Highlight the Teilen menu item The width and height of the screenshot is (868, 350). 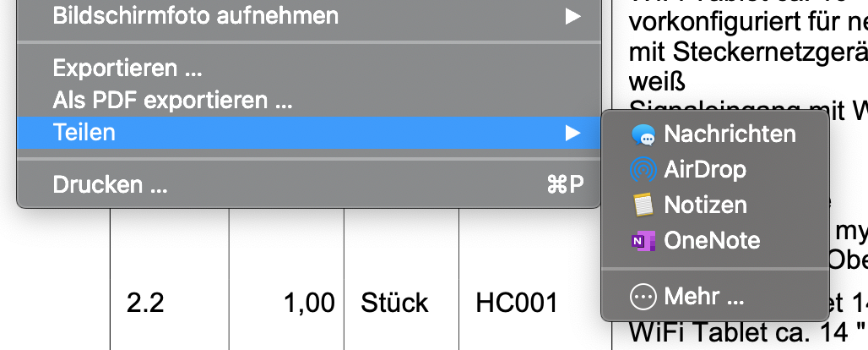coord(84,133)
